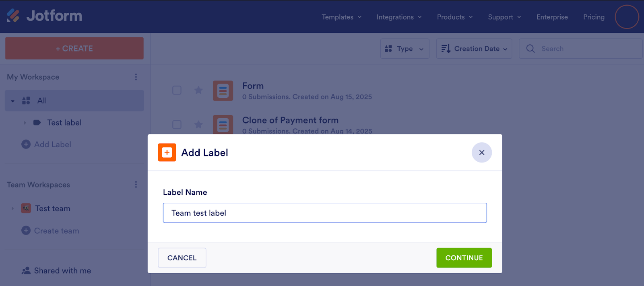This screenshot has width=644, height=286.
Task: Click the search magnifier icon
Action: tap(530, 49)
